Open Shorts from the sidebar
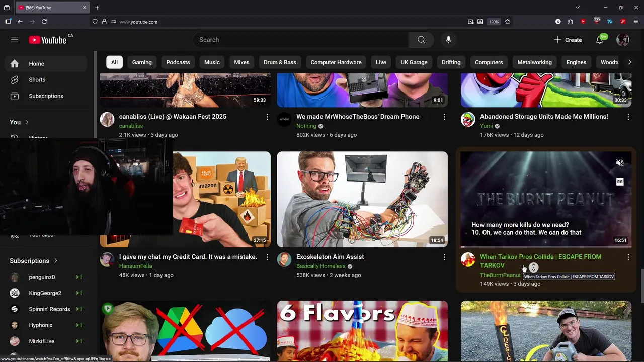Screen dimensions: 644x362 (37, 80)
